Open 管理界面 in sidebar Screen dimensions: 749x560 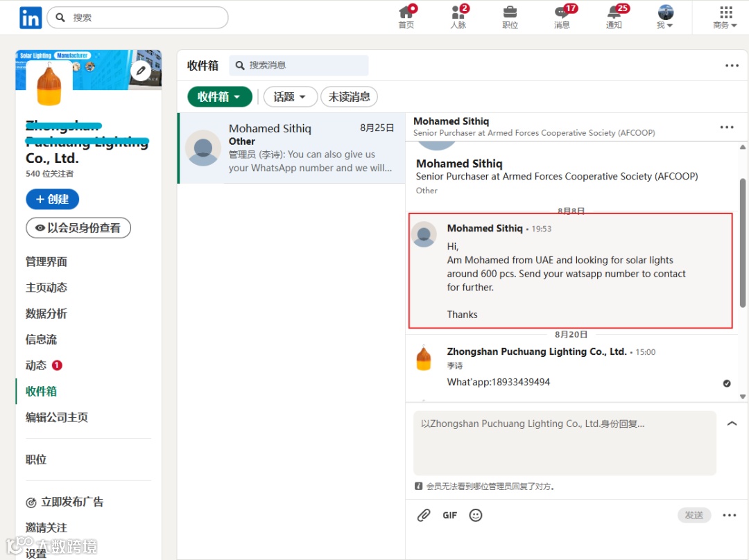(46, 261)
